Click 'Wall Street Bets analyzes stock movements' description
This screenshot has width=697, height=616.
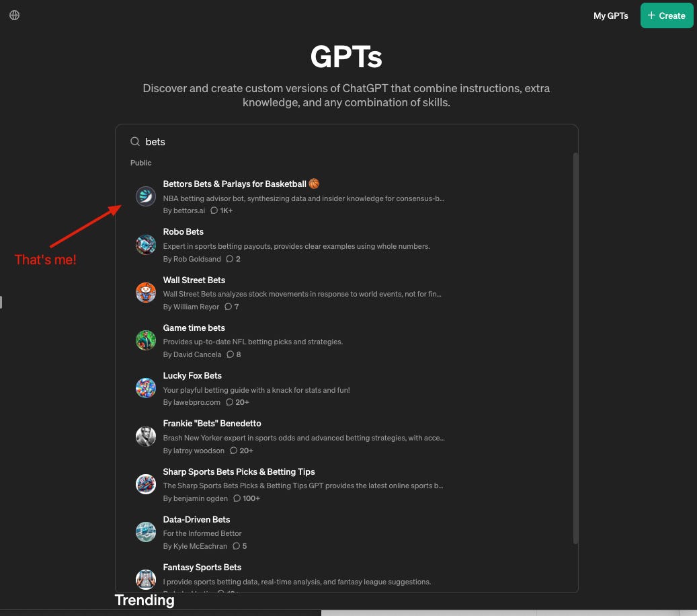coord(302,294)
